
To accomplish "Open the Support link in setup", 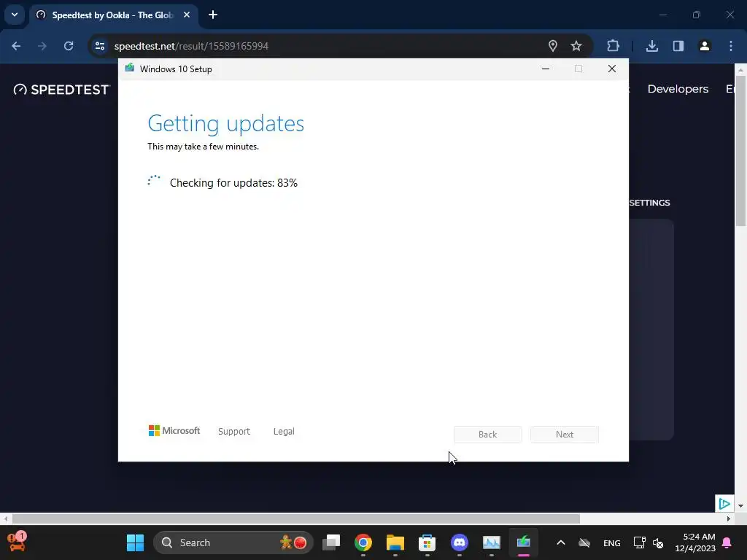I will pos(234,432).
